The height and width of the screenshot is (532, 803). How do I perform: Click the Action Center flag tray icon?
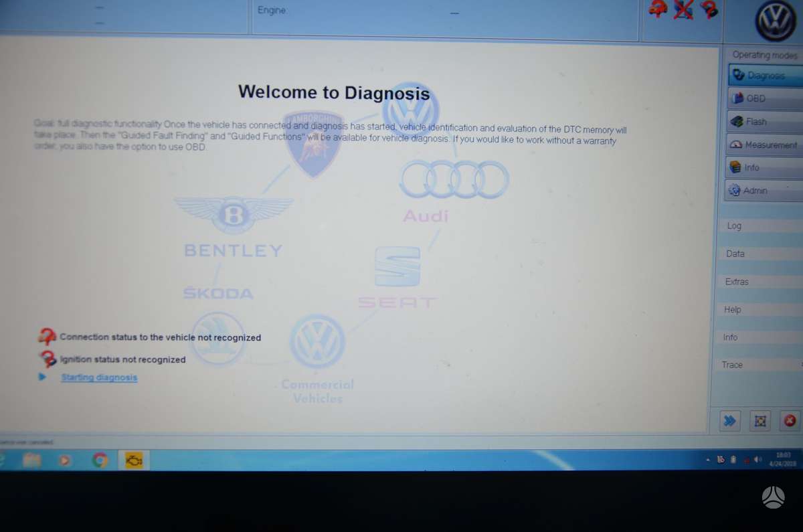(720, 460)
